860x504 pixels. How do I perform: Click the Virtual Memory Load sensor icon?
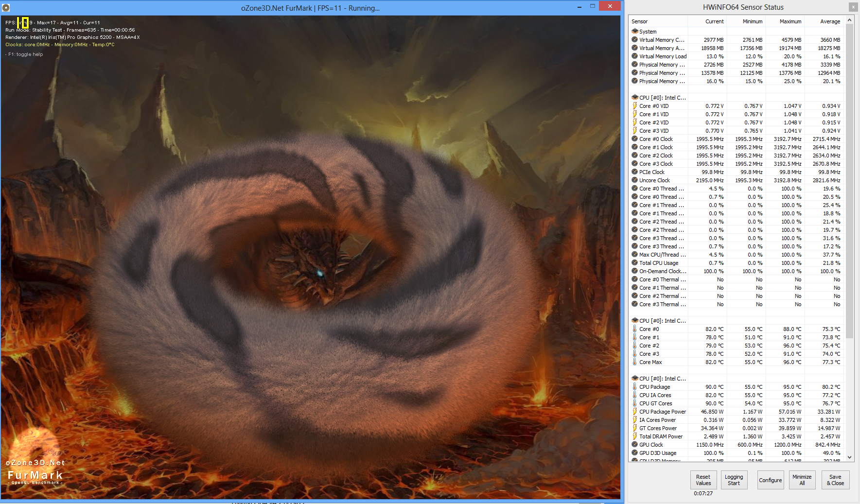point(634,56)
